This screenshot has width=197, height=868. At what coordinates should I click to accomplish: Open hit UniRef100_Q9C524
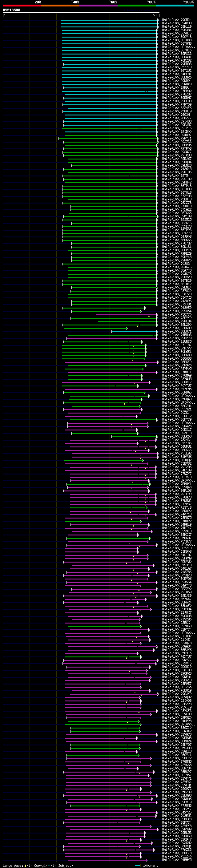point(177,20)
